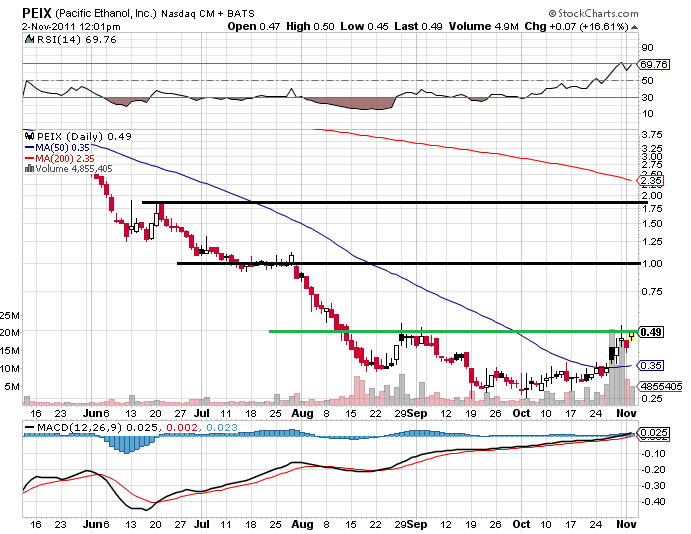Click the MACD(12,26,9) 0.025 label
This screenshot has width=691, height=534.
[97, 427]
